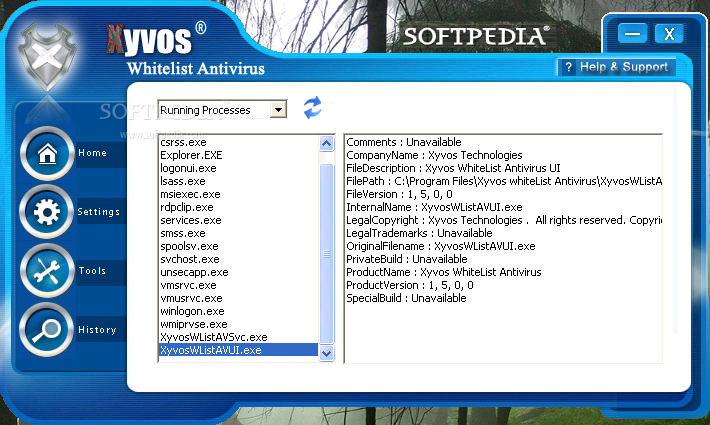
Task: Select lsass.exe in the process list
Action: [x=182, y=181]
